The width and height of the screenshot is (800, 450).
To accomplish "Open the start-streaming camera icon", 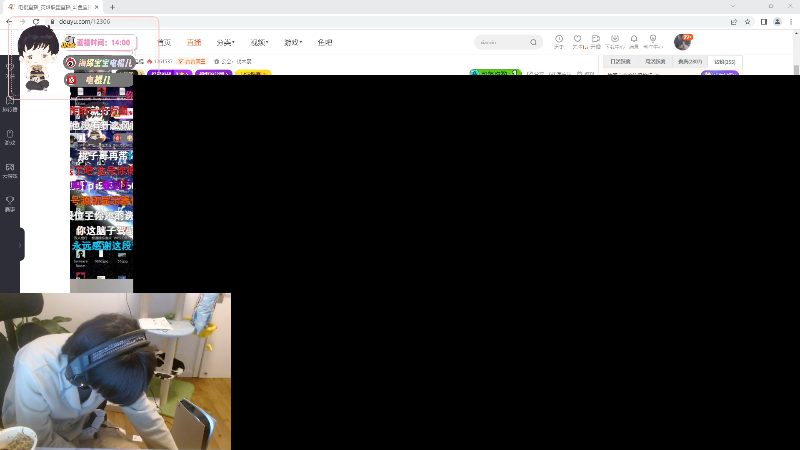I will (595, 41).
